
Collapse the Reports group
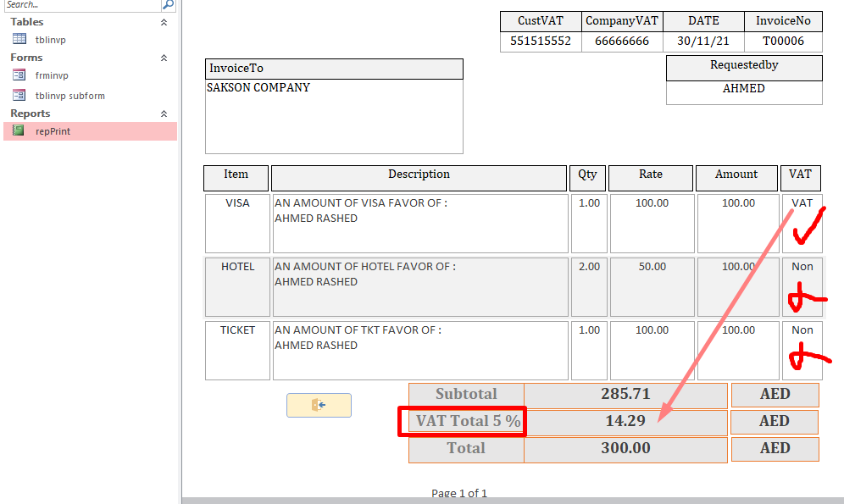point(164,114)
